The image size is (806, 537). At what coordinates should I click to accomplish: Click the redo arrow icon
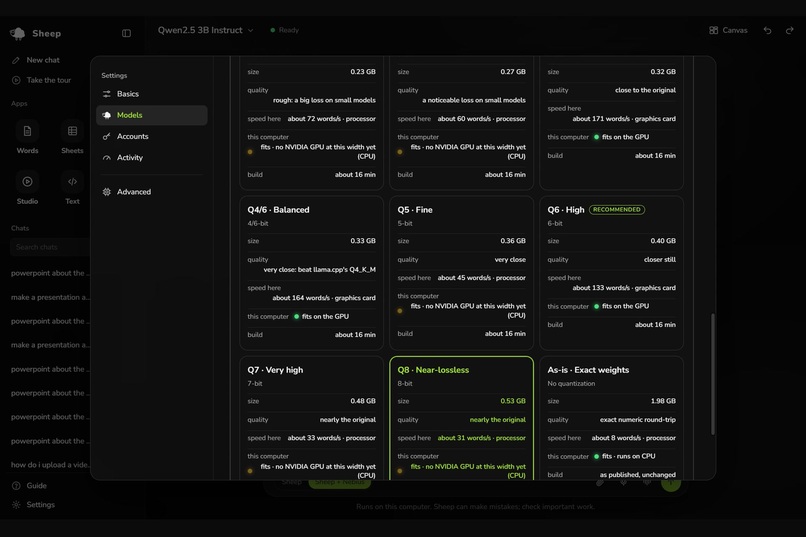pos(790,30)
